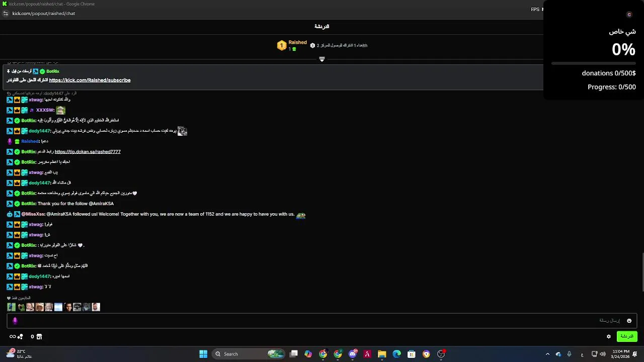The image size is (644, 362).
Task: Click last emote in the followers-only emote row
Action: [96, 307]
